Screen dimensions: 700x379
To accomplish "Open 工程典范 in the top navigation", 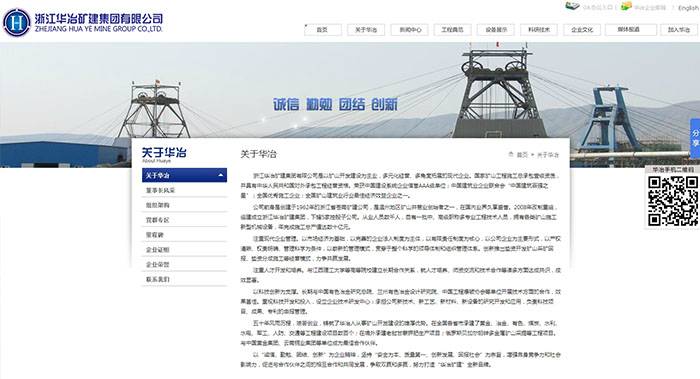I will click(452, 30).
